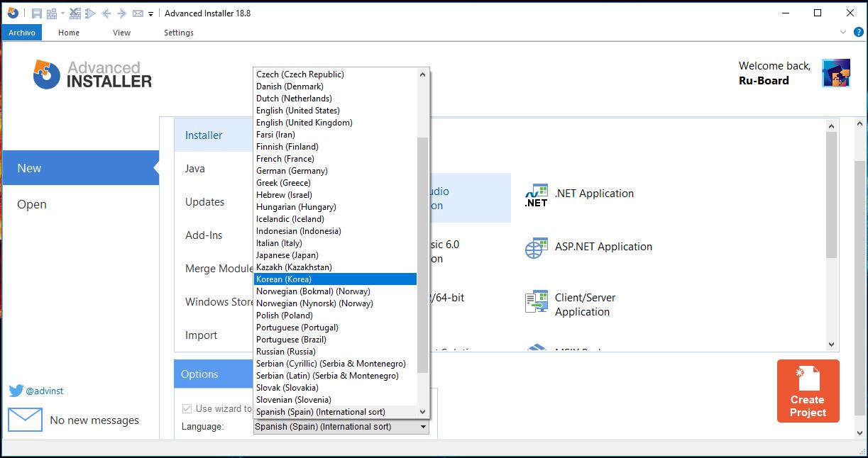Pick Italian (Italy) from language list
The width and height of the screenshot is (868, 458).
(335, 243)
